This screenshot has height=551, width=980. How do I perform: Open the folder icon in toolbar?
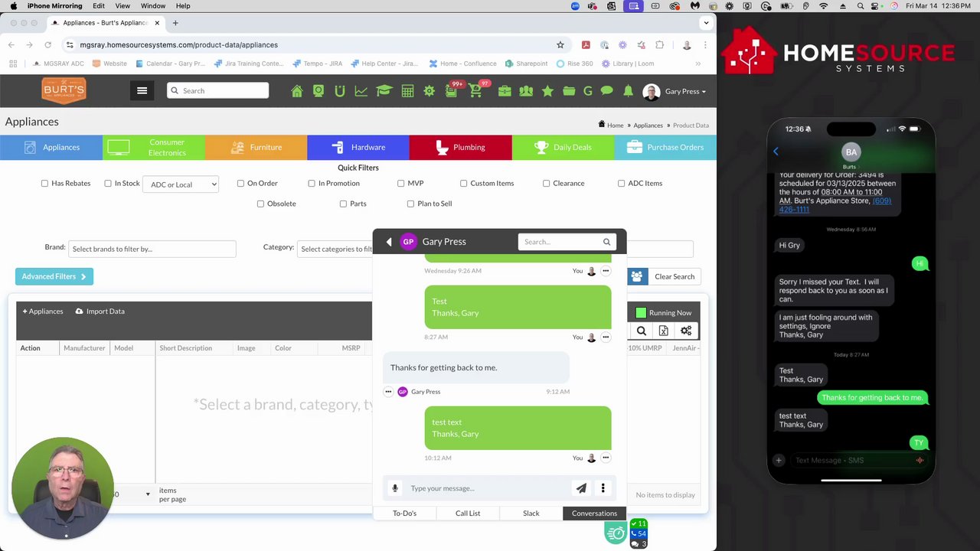pos(569,91)
